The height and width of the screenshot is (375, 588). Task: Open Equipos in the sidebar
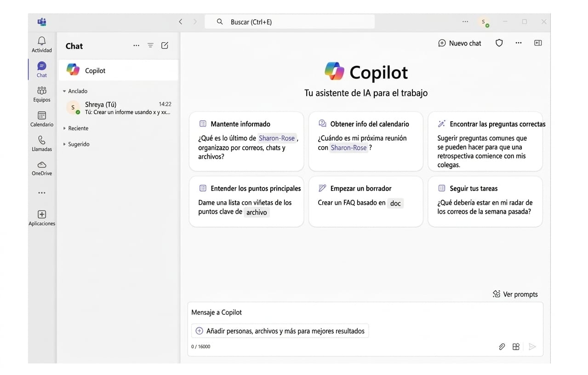[x=41, y=91]
